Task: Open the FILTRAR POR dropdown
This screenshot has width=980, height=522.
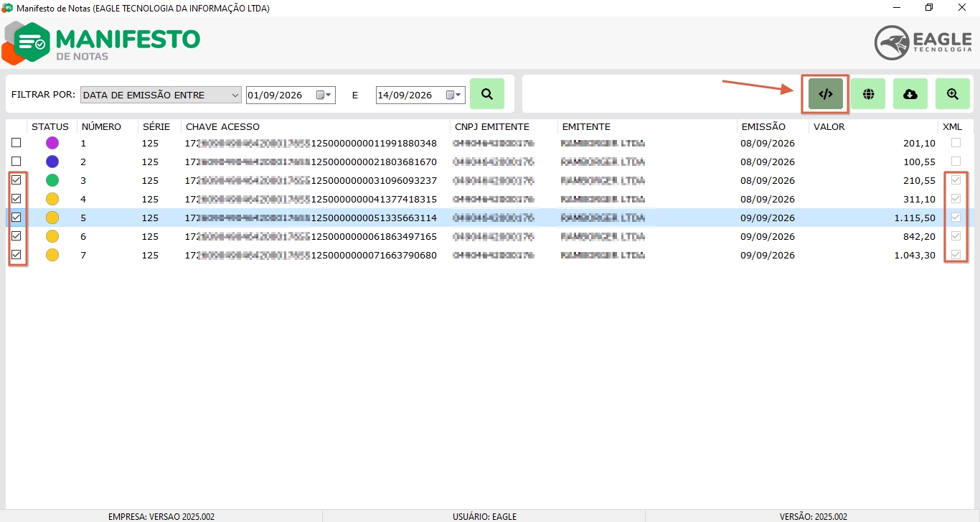Action: click(x=161, y=95)
